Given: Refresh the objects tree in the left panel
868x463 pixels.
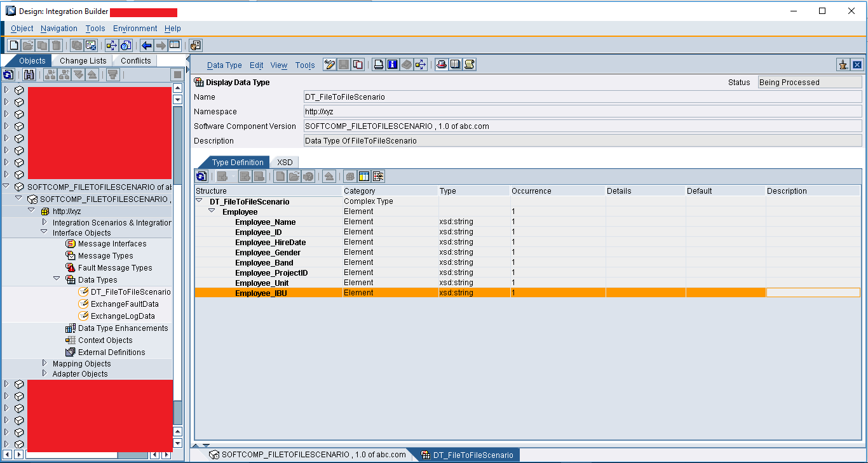Looking at the screenshot, I should (8, 74).
